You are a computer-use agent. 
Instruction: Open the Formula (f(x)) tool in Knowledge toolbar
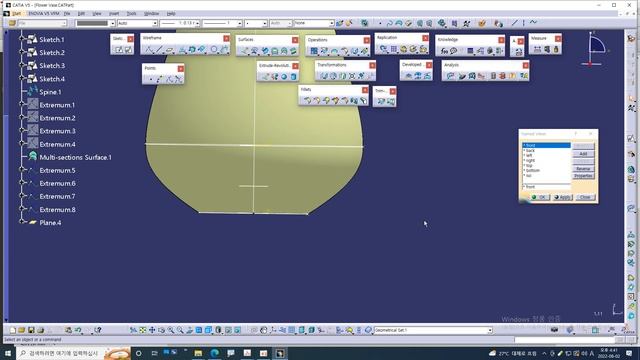444,51
